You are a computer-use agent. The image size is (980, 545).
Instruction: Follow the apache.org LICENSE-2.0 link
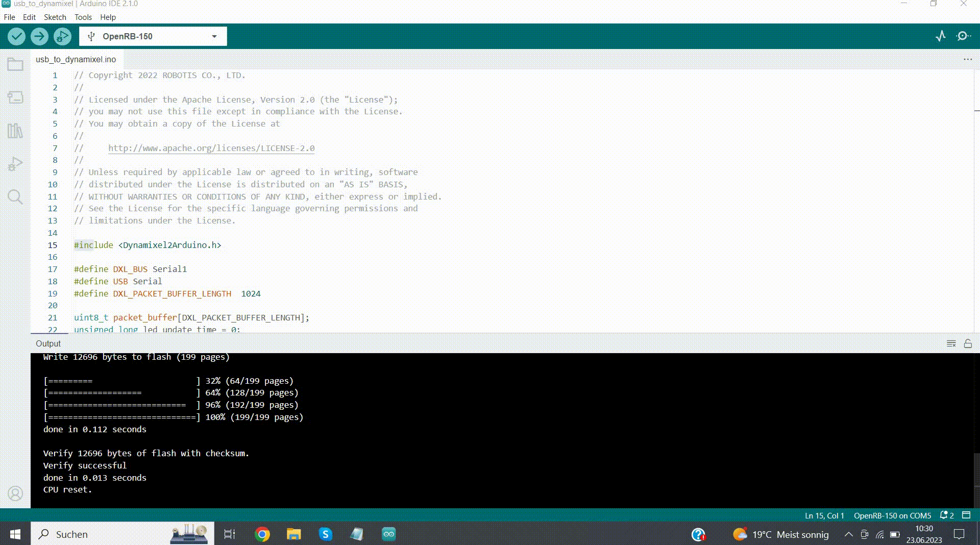(x=211, y=148)
